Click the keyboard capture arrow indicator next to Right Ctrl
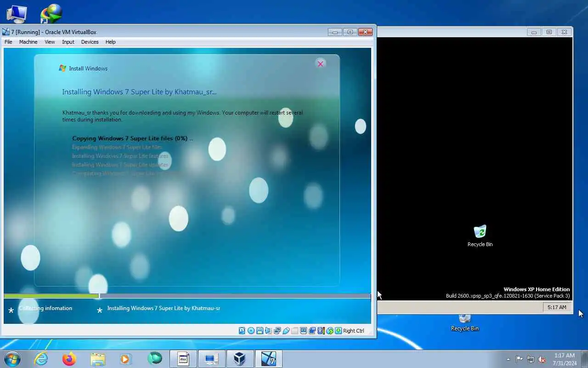Screen dimensions: 588x368 (x=338, y=330)
